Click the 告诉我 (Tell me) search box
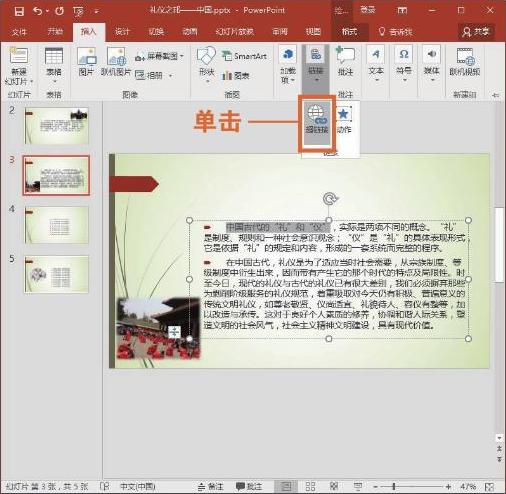The height and width of the screenshot is (494, 506). 396,32
